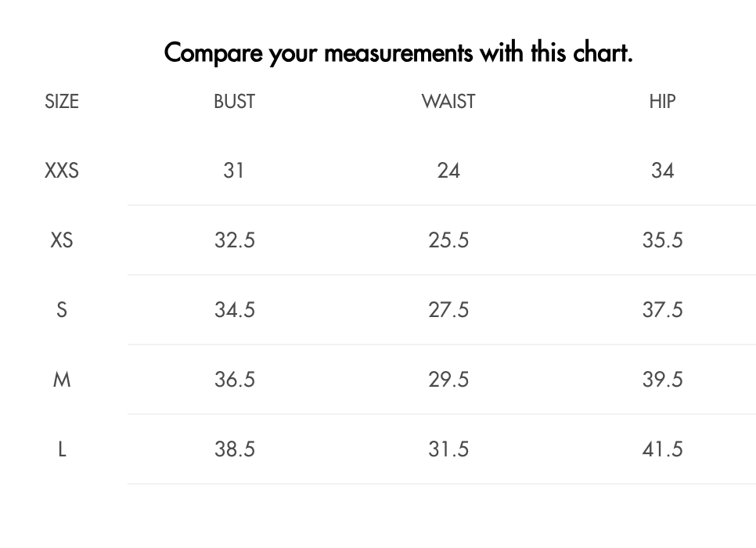Screen dimensions: 756x548
Task: Select the XXS size row label
Action: 62,171
